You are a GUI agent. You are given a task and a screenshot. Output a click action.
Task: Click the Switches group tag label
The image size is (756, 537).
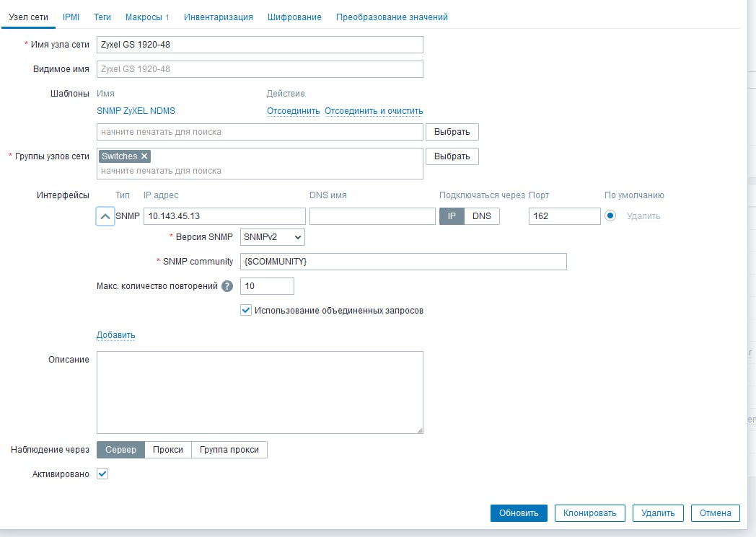pyautogui.click(x=120, y=156)
